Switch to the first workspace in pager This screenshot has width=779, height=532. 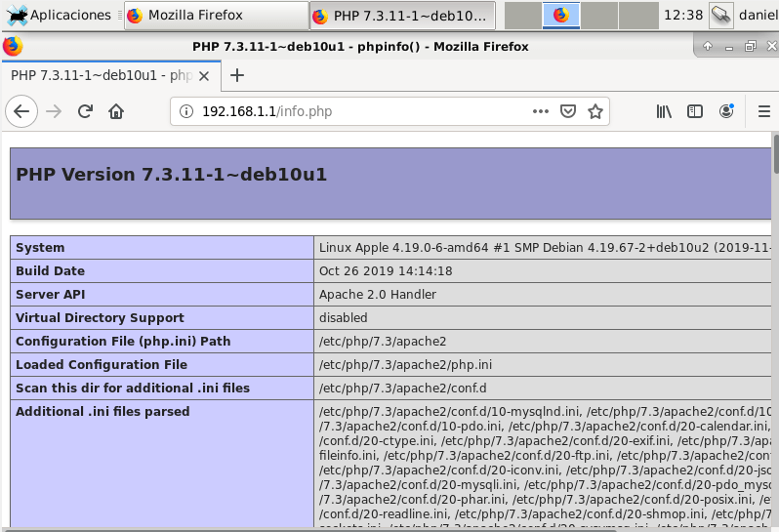pos(522,16)
